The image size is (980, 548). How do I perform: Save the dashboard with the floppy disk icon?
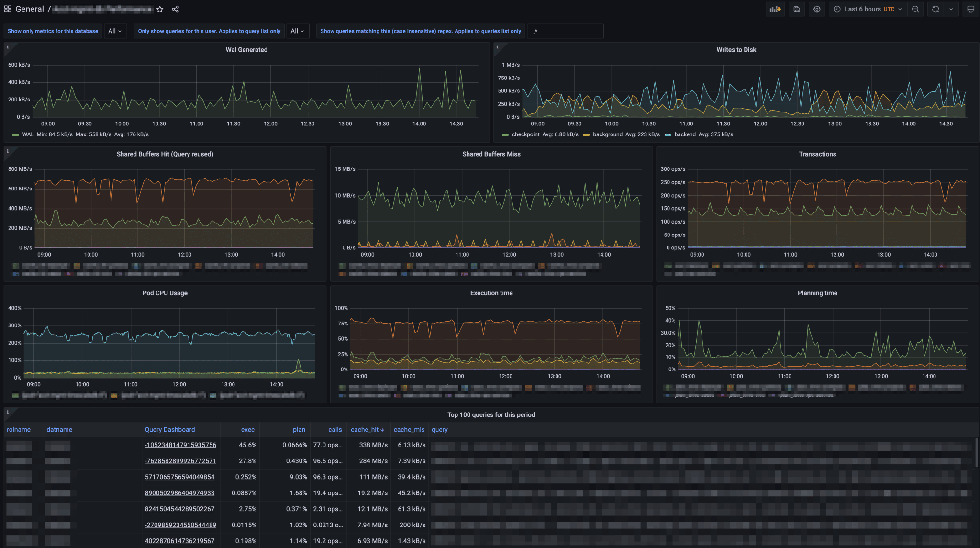click(796, 9)
